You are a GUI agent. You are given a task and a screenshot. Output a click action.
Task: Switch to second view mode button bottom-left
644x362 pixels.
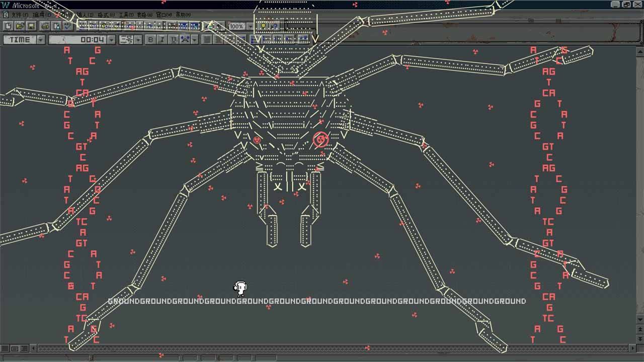(x=14, y=348)
